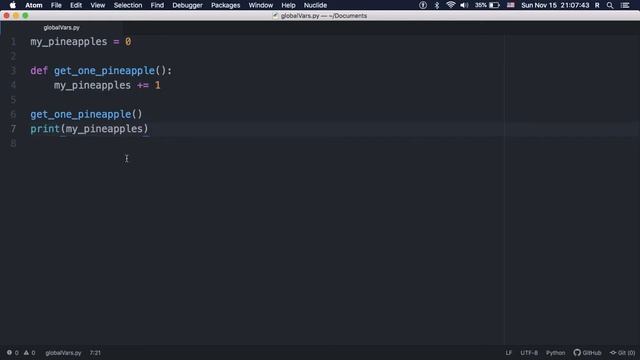
Task: Open the Nuclide menu
Action: 315,5
